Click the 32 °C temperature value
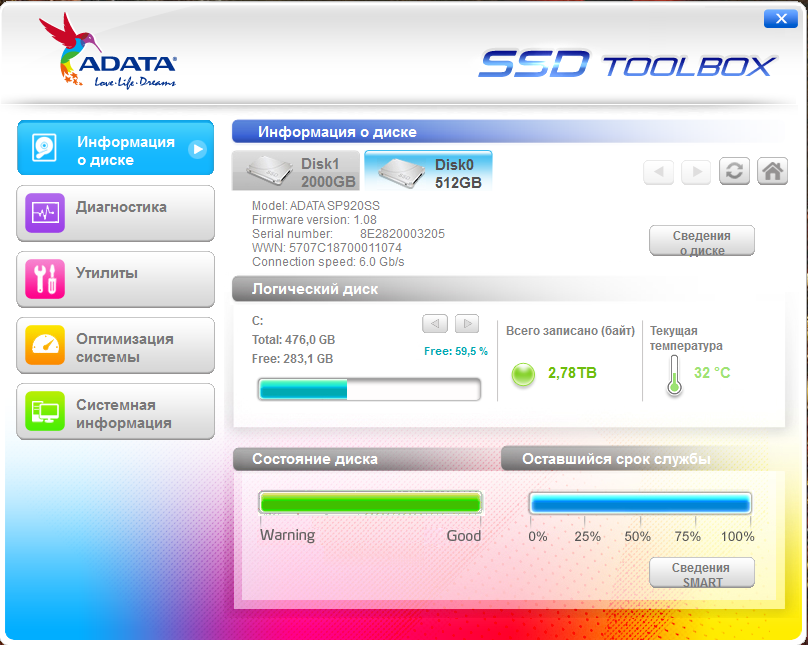Image resolution: width=808 pixels, height=645 pixels. 712,373
